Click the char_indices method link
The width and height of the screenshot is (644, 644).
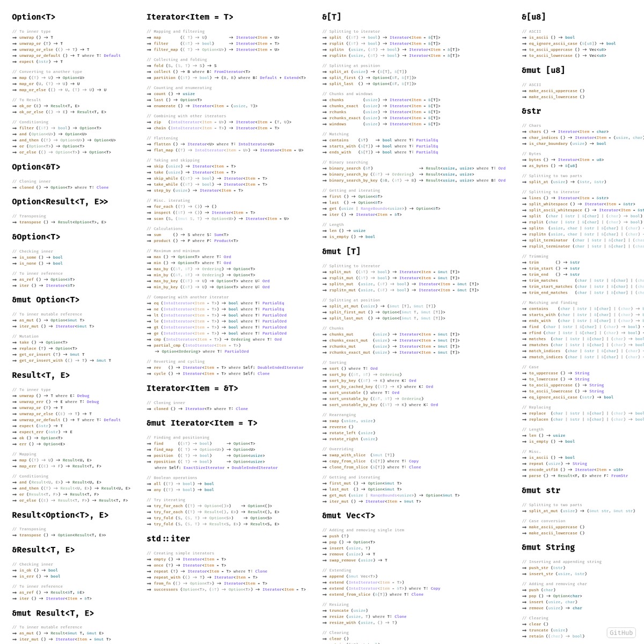544,137
